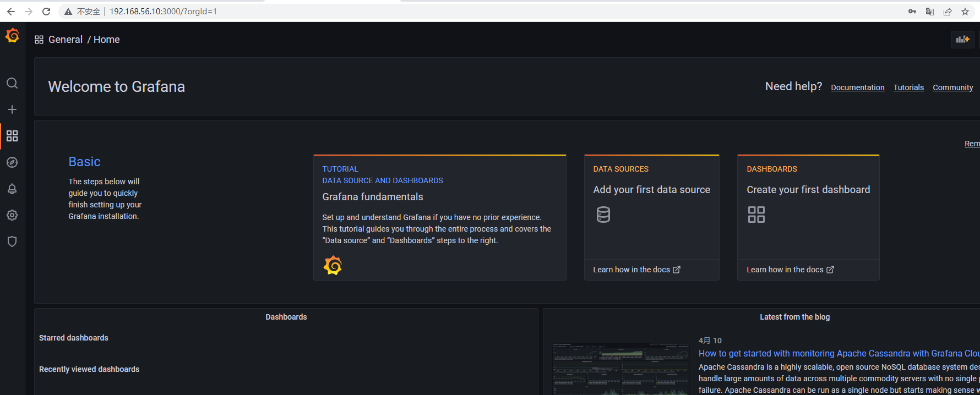Open the Explore compass icon
Image resolution: width=980 pixels, height=395 pixels.
pyautogui.click(x=12, y=162)
